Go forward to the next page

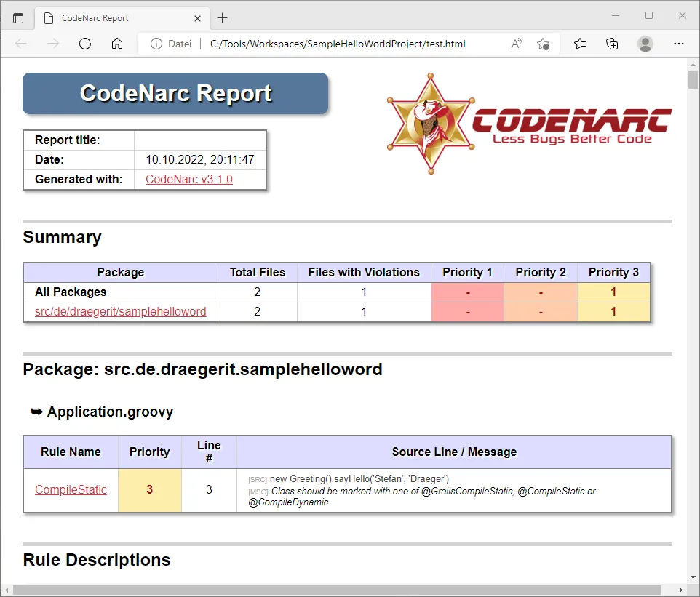coord(52,44)
